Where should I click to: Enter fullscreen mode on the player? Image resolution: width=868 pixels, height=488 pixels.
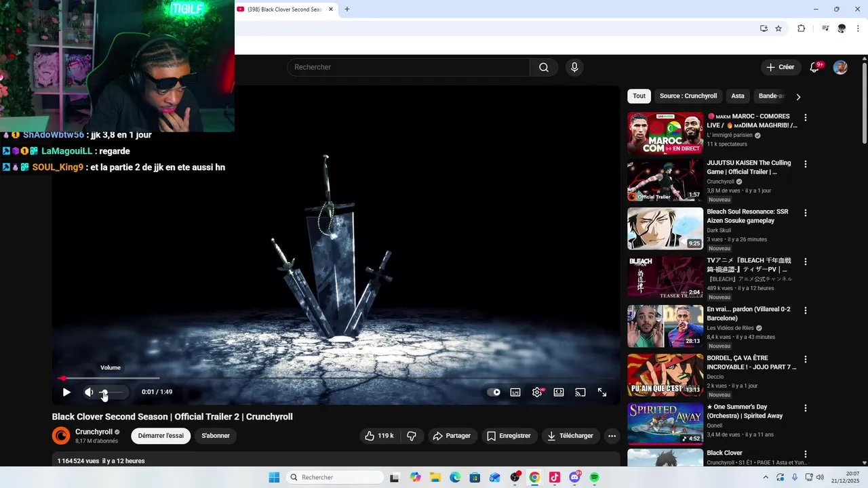602,392
